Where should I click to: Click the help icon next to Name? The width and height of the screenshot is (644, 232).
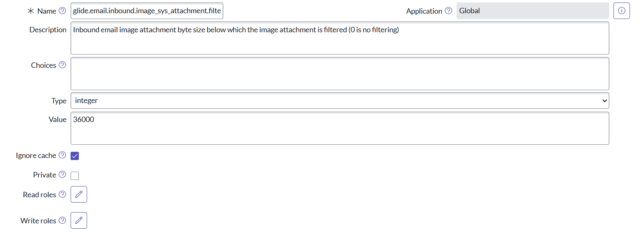click(x=62, y=11)
